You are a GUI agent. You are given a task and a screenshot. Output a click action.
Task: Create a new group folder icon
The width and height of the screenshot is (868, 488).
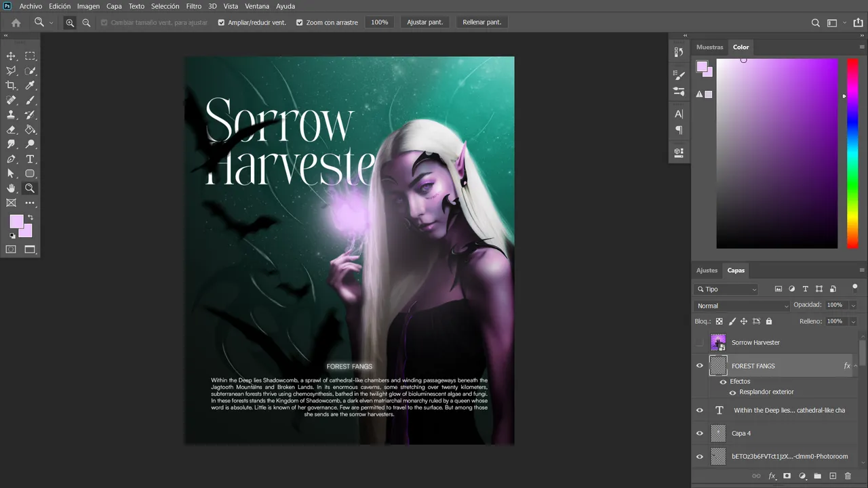tap(817, 476)
